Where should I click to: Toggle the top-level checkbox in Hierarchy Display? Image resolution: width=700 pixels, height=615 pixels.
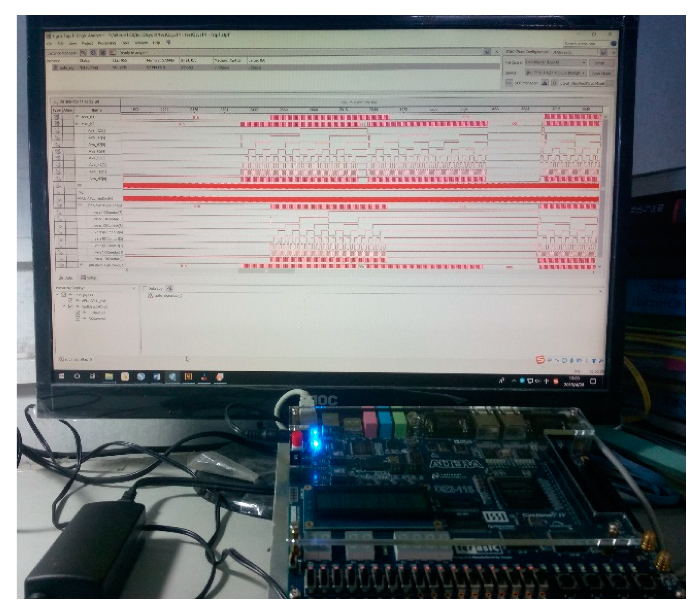(64, 295)
